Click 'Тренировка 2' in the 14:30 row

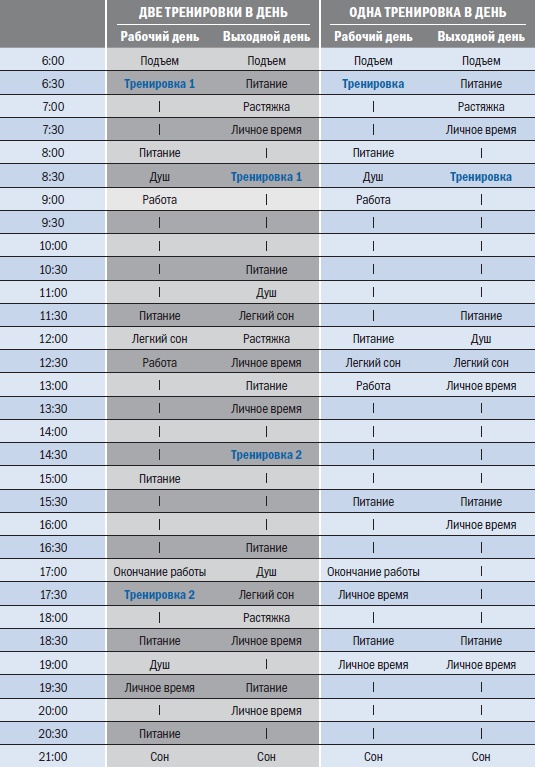coord(266,455)
